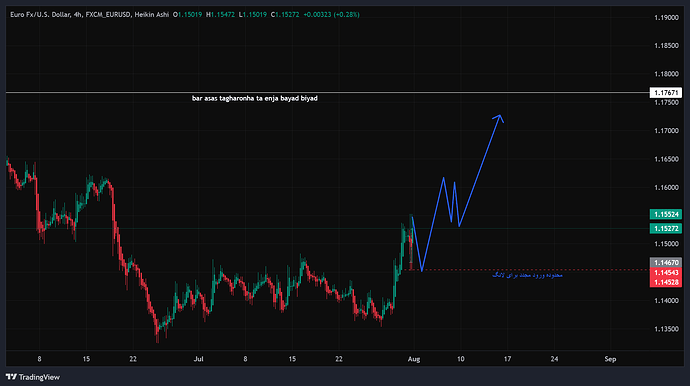
Task: Click the green price label 1.15524
Action: 666,214
